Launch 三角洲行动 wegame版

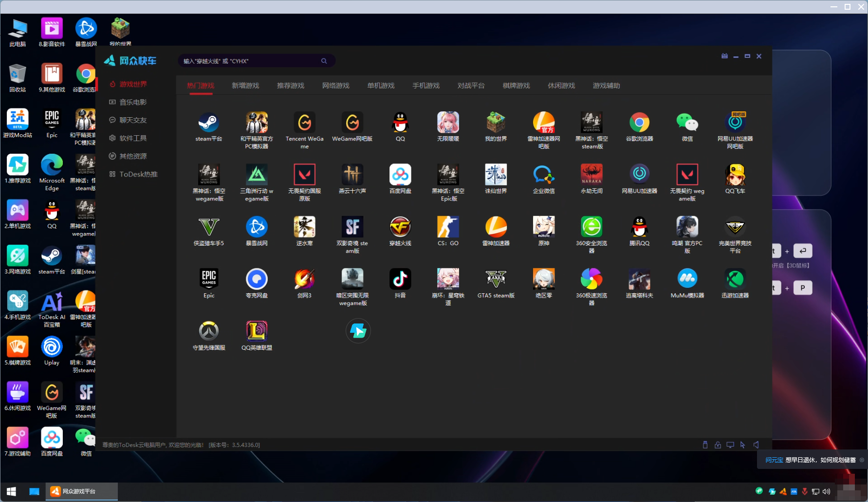click(x=257, y=175)
